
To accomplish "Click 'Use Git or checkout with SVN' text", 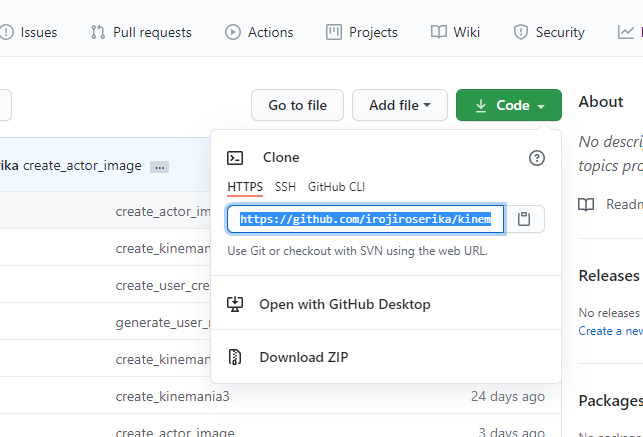I will pyautogui.click(x=358, y=251).
